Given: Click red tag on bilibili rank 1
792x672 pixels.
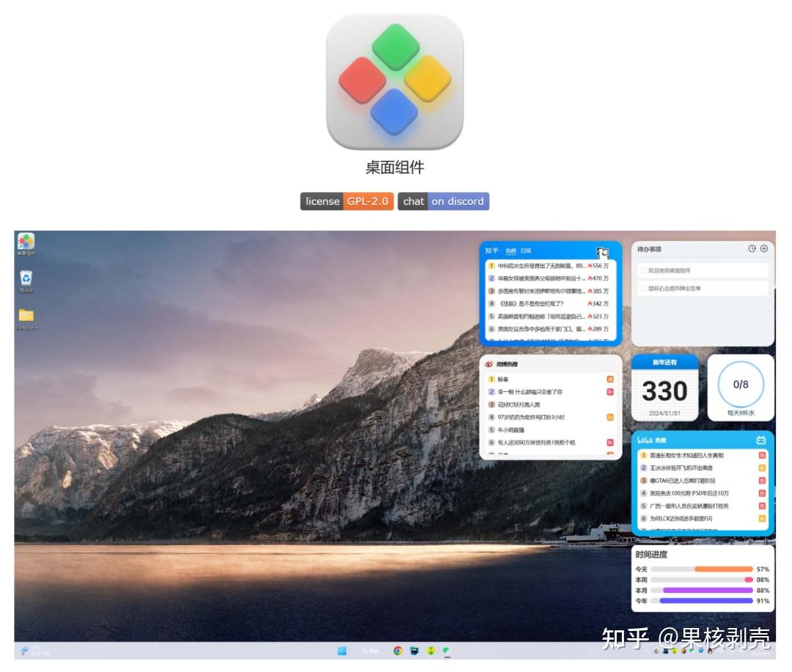Looking at the screenshot, I should click(x=762, y=455).
